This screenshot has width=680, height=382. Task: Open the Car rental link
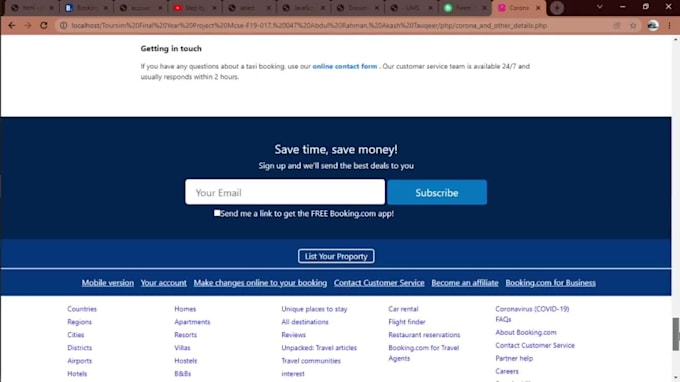(403, 309)
